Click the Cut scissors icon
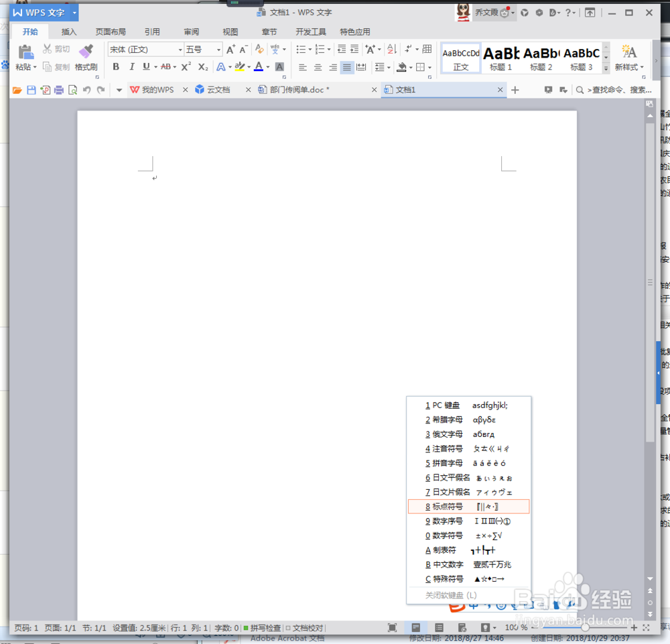The width and height of the screenshot is (670, 644). point(47,49)
